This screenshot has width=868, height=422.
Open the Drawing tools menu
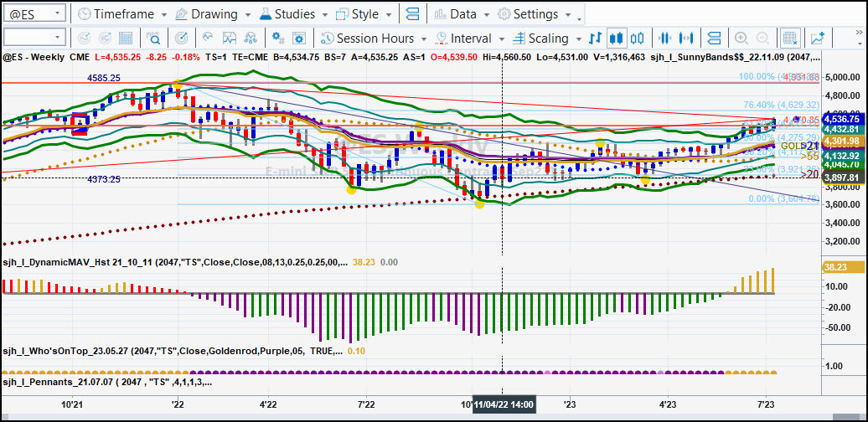[213, 14]
